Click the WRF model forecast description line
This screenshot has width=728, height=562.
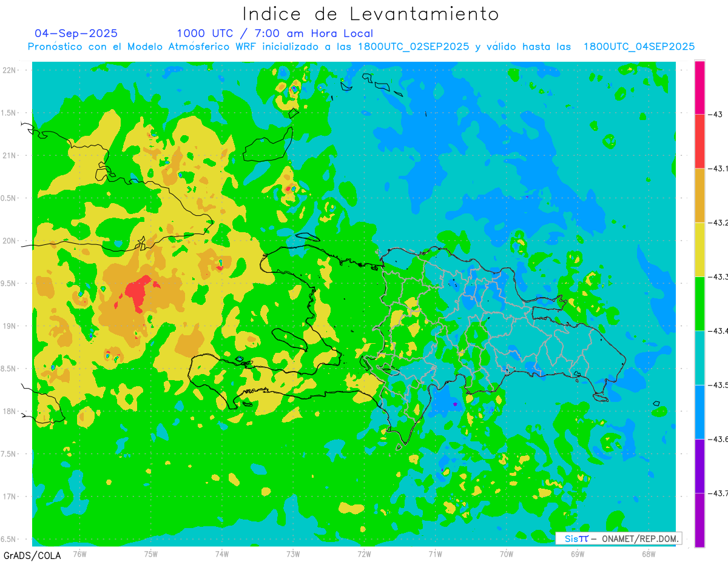(x=361, y=47)
